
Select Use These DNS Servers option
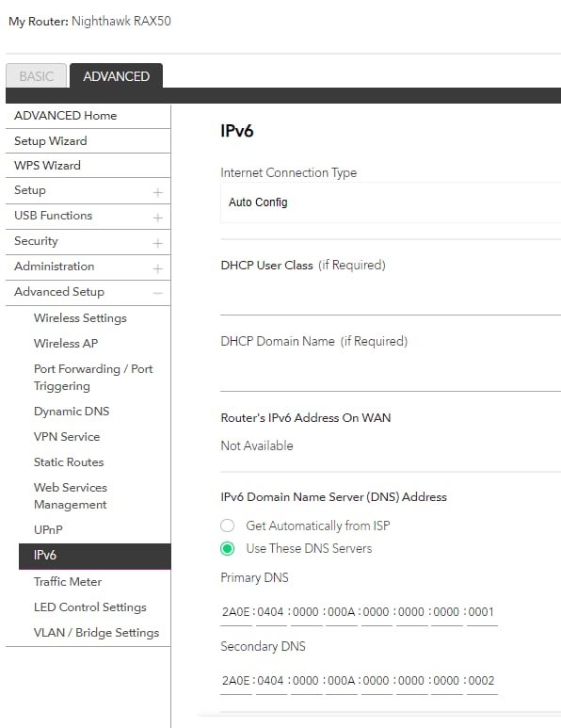point(228,548)
